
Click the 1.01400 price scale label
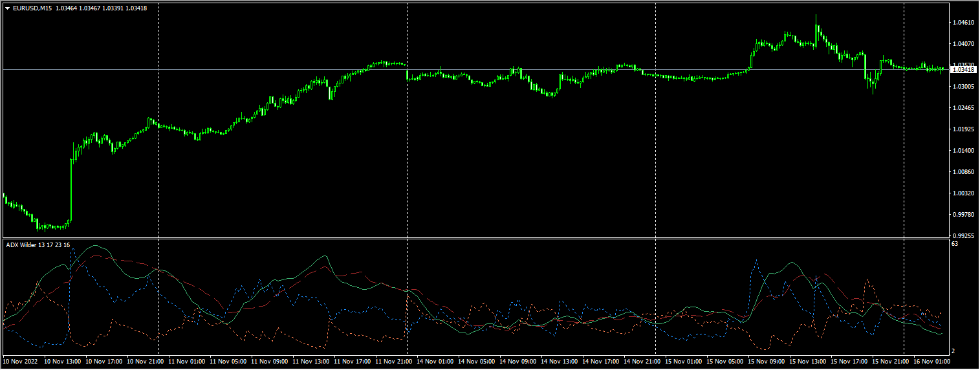(x=963, y=151)
